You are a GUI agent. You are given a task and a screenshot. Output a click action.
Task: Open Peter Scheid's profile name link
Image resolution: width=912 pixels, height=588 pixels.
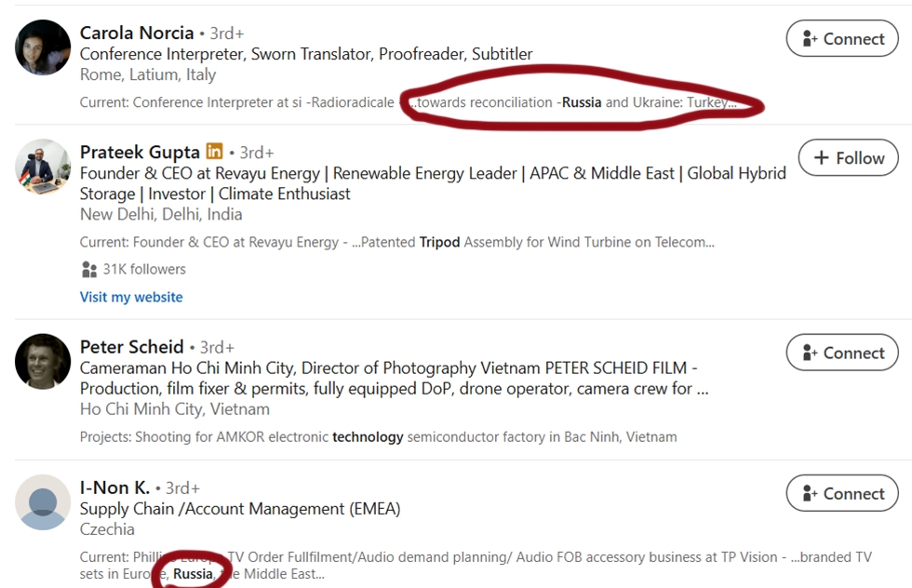131,347
